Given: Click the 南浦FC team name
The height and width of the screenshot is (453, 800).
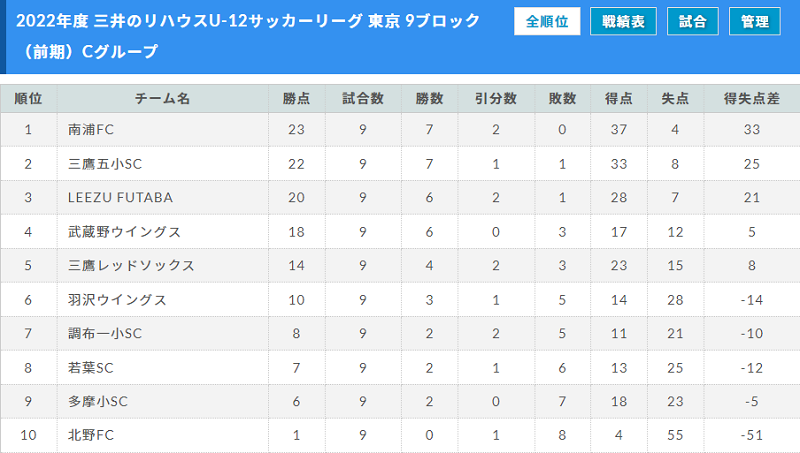Looking at the screenshot, I should coord(91,130).
